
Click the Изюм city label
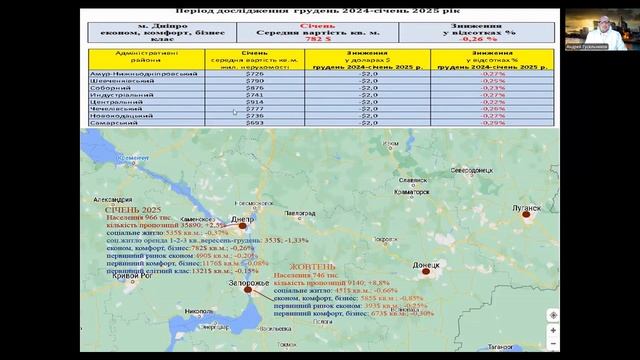point(391,144)
